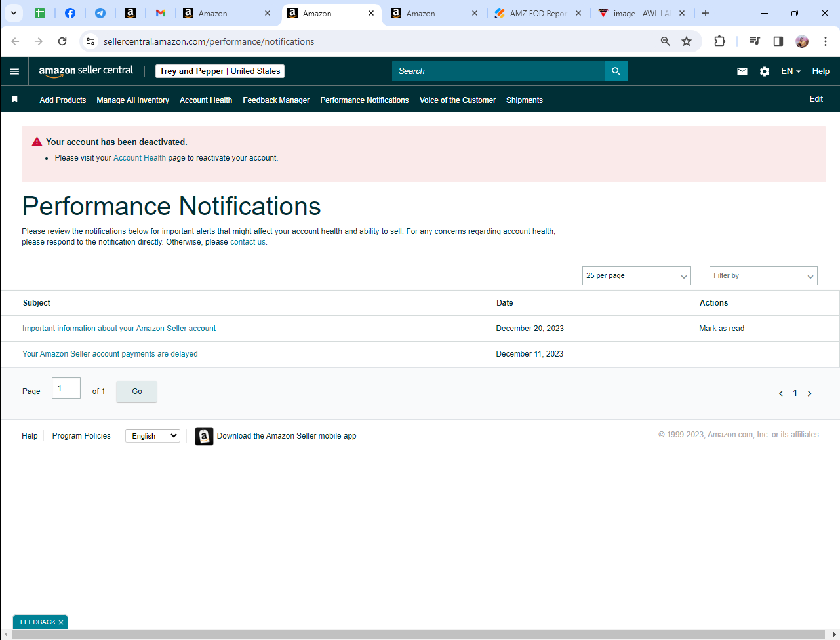
Task: Open Chrome zoom magnifier in address bar
Action: point(666,41)
